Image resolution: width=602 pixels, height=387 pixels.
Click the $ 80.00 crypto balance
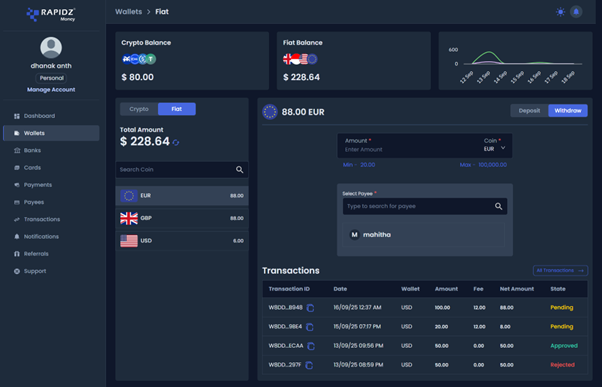137,77
